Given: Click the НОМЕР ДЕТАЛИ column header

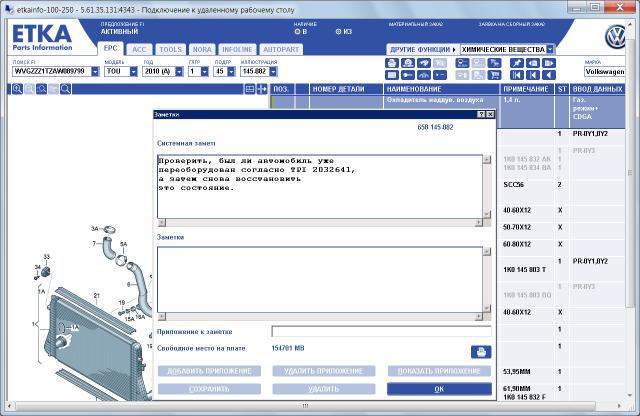Looking at the screenshot, I should pos(346,89).
